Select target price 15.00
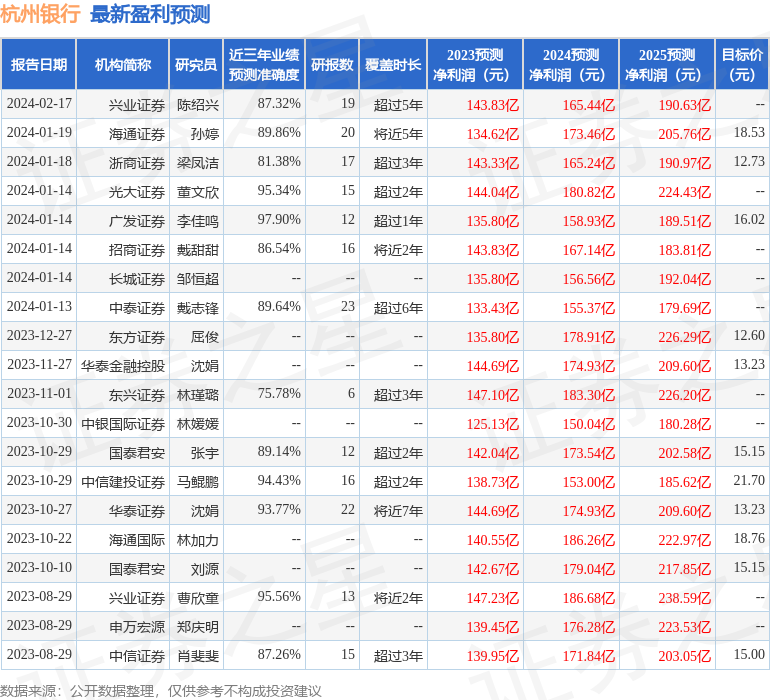The height and width of the screenshot is (700, 770). [x=749, y=654]
